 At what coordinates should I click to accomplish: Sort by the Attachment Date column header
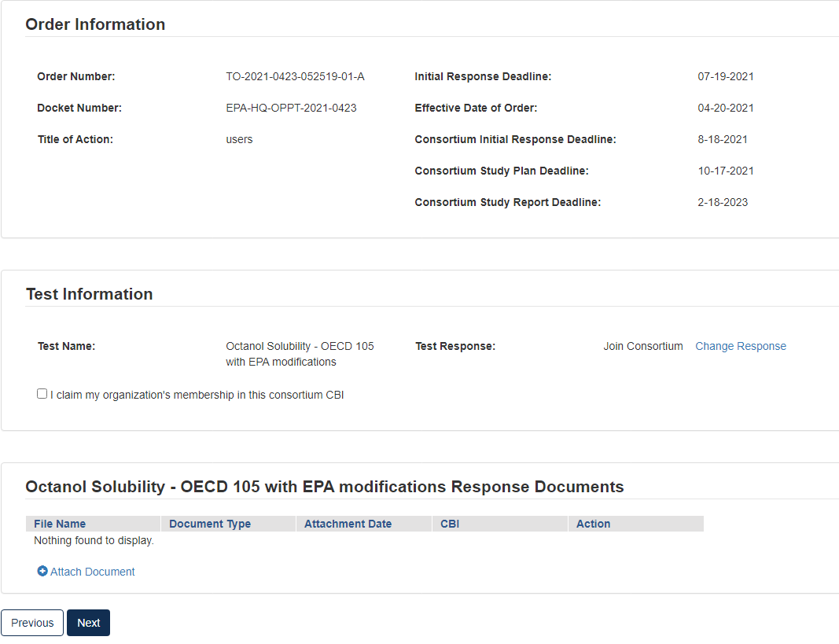348,524
